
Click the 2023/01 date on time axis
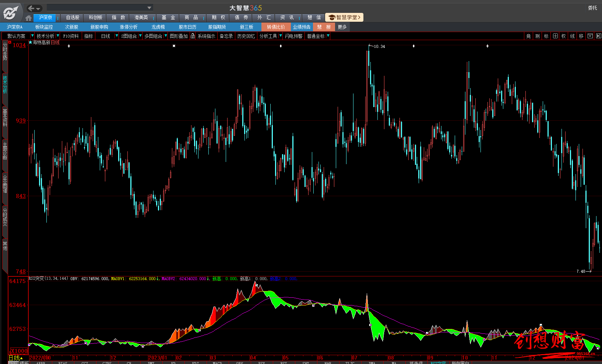point(158,358)
